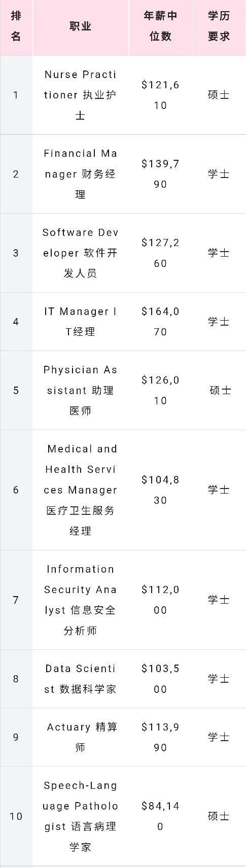Select the Physician Assistant 助理医师 cell
The height and width of the screenshot is (868, 246).
point(81,391)
